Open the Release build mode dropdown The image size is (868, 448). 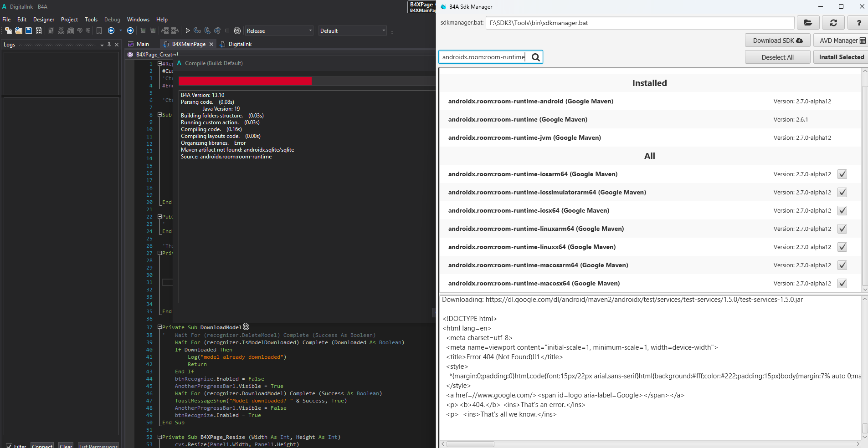pyautogui.click(x=279, y=31)
